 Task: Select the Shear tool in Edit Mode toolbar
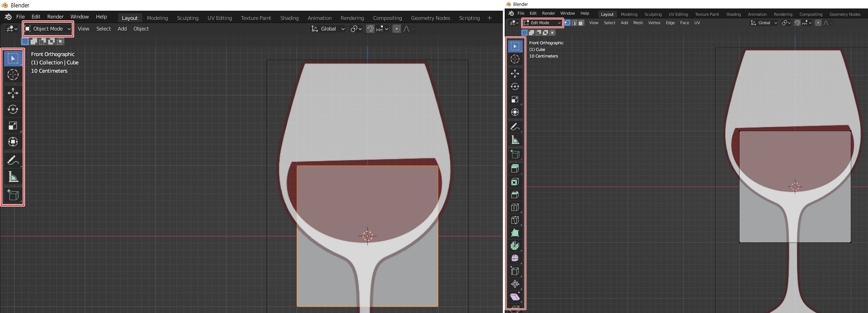(515, 297)
